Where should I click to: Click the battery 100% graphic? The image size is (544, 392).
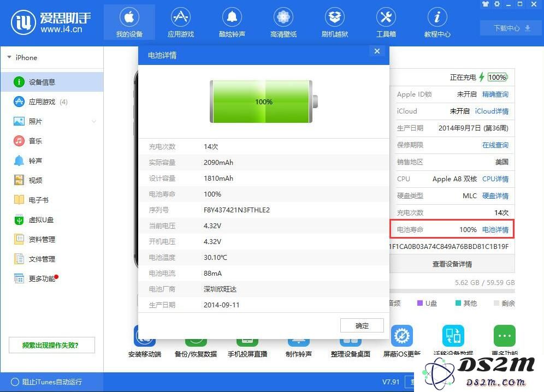(264, 102)
